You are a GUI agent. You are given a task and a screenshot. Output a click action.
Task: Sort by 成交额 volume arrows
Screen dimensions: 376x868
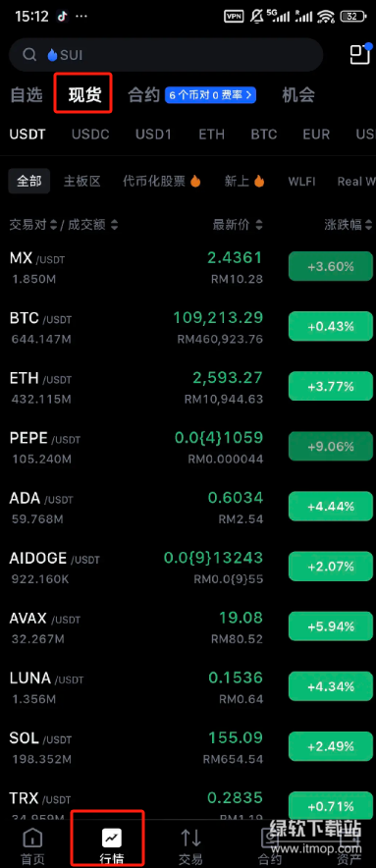click(x=114, y=225)
